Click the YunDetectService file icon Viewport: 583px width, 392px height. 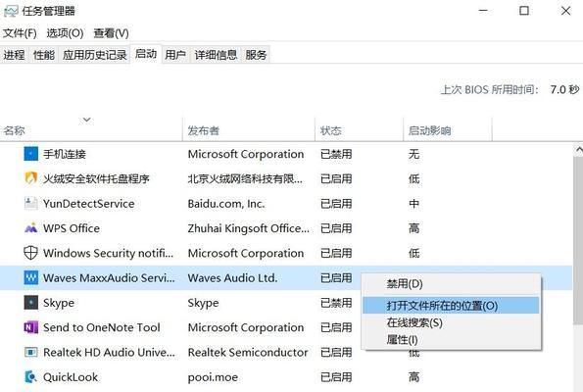pos(30,203)
